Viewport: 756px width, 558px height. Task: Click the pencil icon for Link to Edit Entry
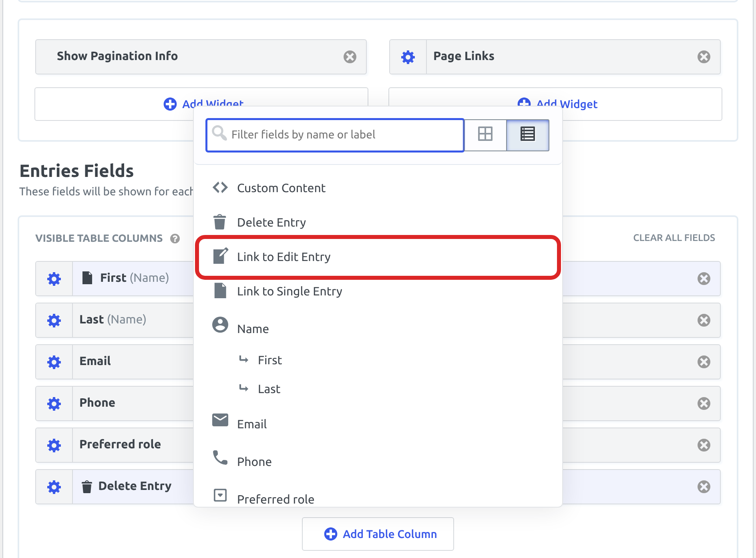pos(221,256)
